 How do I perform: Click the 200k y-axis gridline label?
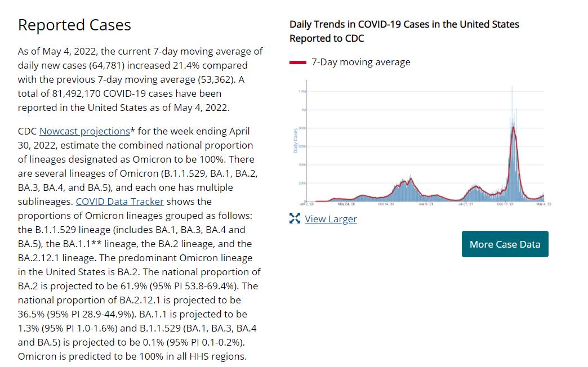[x=302, y=183]
